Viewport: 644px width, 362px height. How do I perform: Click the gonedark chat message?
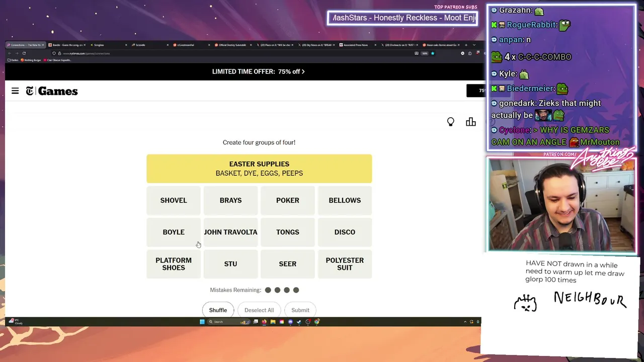(x=546, y=109)
